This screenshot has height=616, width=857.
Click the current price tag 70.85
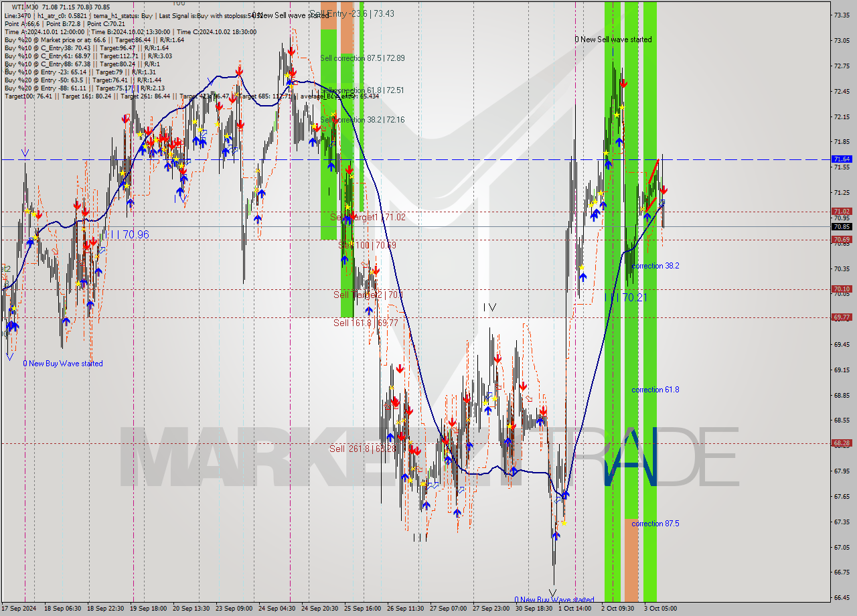[x=842, y=227]
